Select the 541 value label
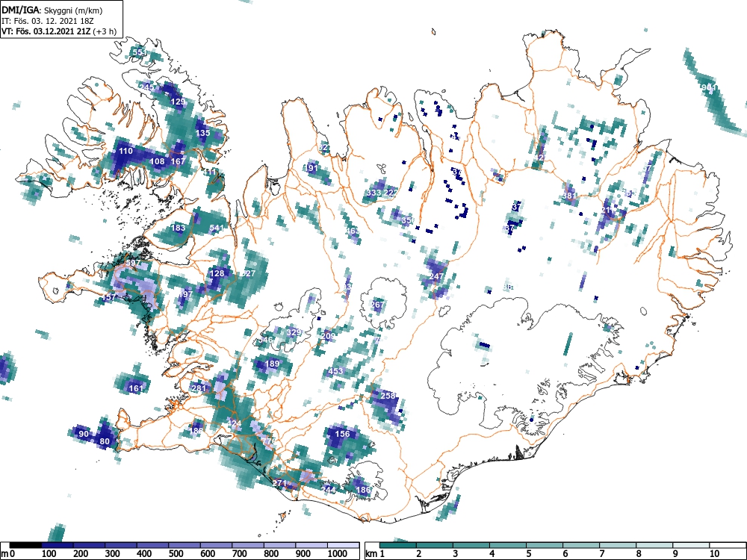 [217, 228]
